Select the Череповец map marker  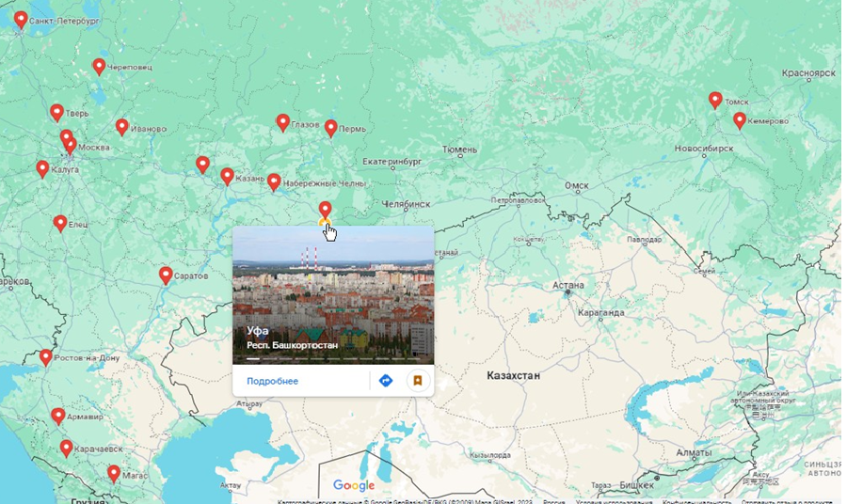[99, 67]
